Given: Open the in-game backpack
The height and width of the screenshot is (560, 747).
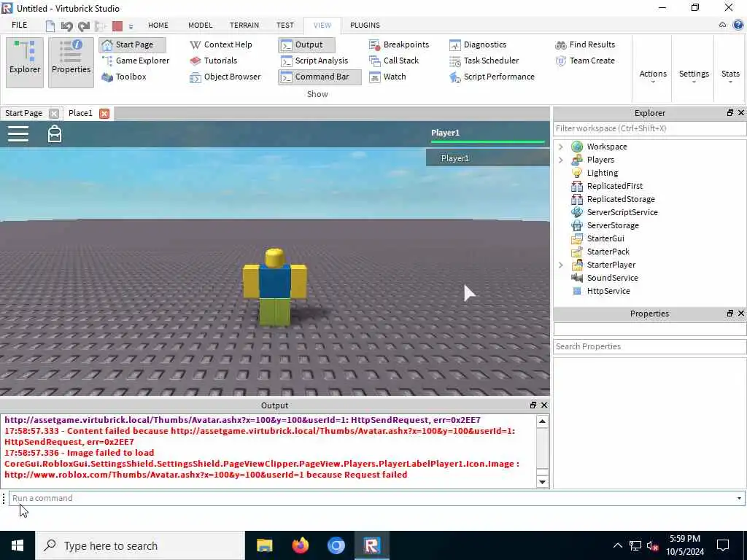Looking at the screenshot, I should (x=55, y=134).
